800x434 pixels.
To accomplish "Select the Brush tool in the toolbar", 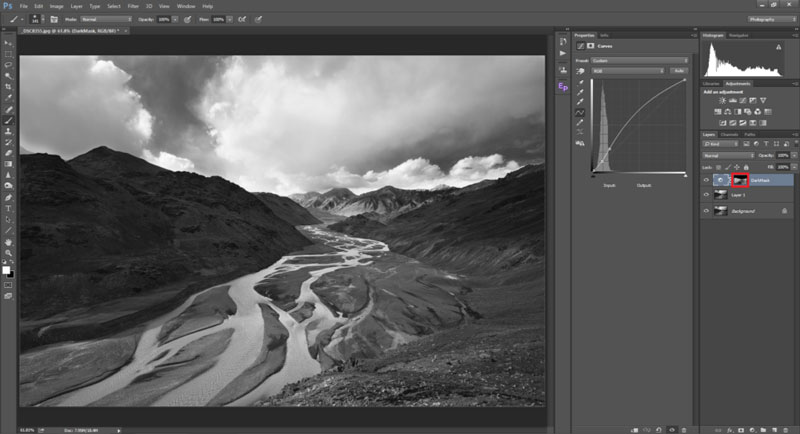I will [x=9, y=119].
